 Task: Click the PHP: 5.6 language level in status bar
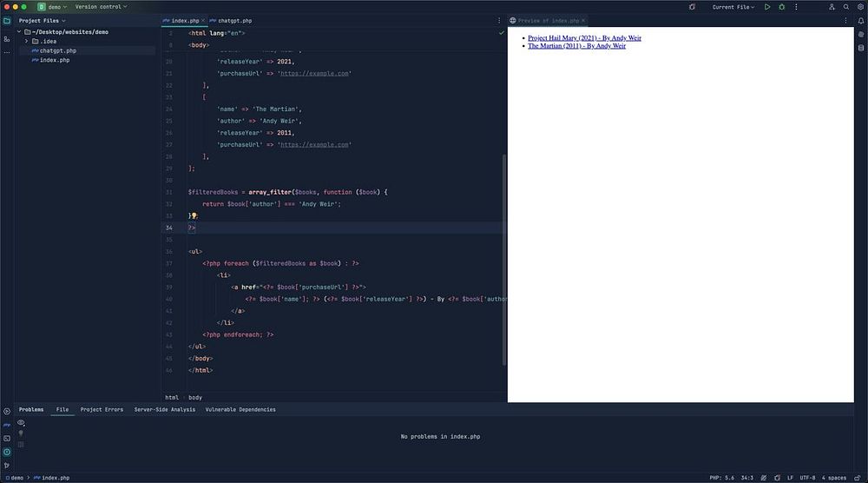click(x=722, y=478)
